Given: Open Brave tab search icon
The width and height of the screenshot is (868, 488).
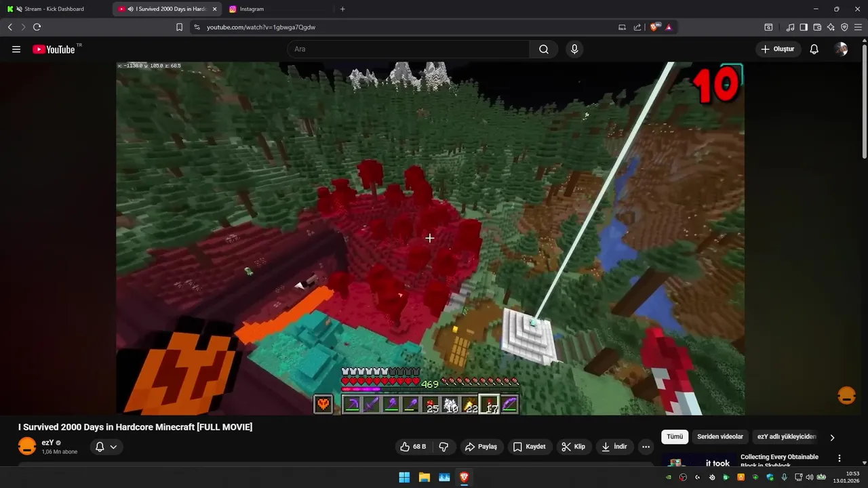Looking at the screenshot, I should click(768, 27).
